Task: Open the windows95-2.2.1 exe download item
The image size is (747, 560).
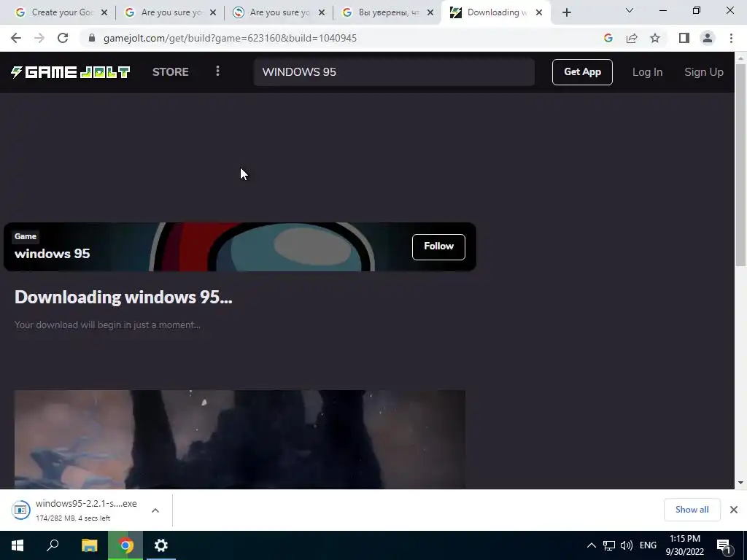Action: [77, 510]
